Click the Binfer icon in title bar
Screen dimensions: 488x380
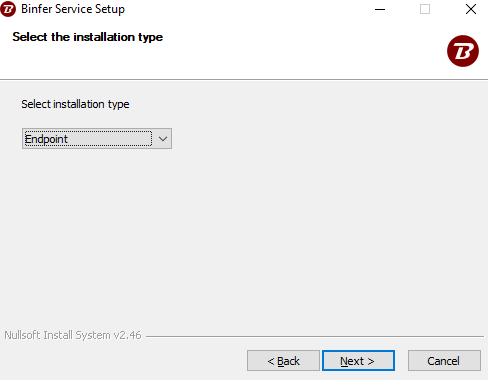(x=8, y=9)
